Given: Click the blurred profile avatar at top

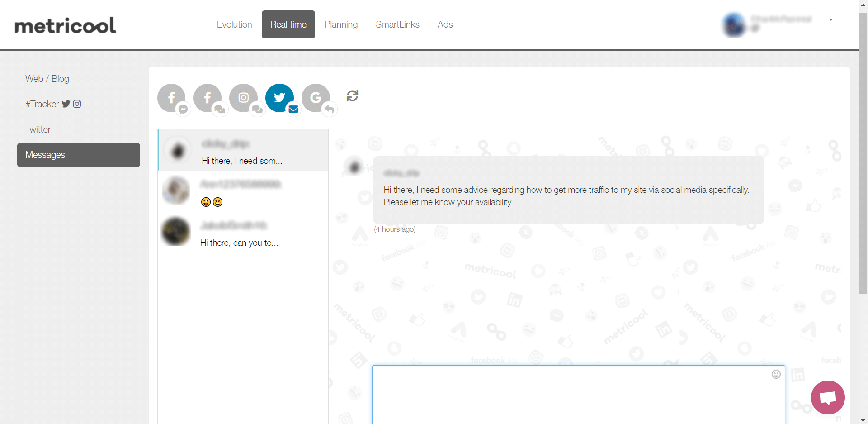Looking at the screenshot, I should (734, 25).
